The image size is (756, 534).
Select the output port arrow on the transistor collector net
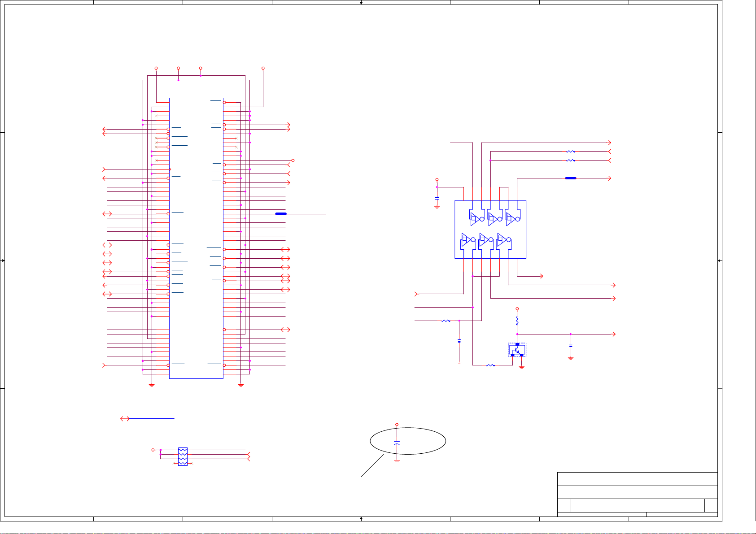click(x=614, y=334)
